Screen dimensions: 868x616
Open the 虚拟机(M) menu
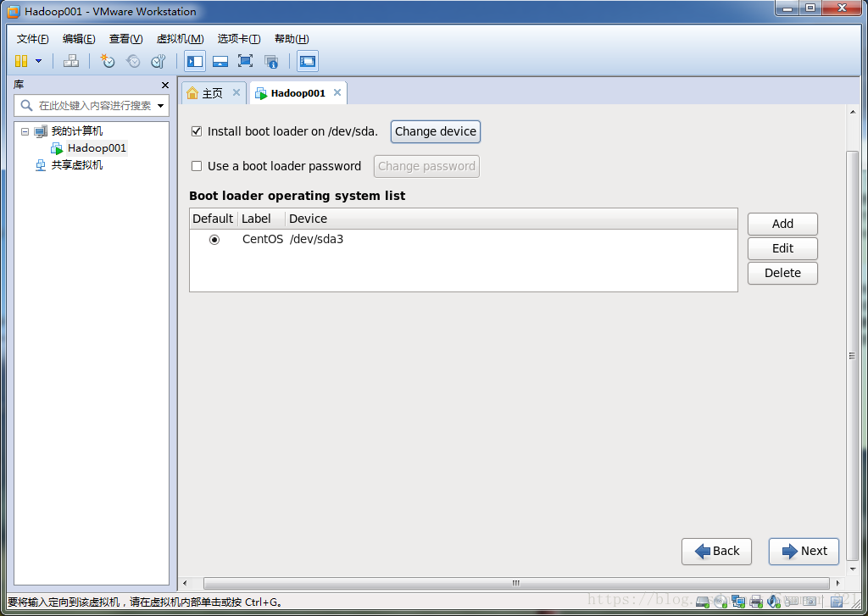(180, 39)
